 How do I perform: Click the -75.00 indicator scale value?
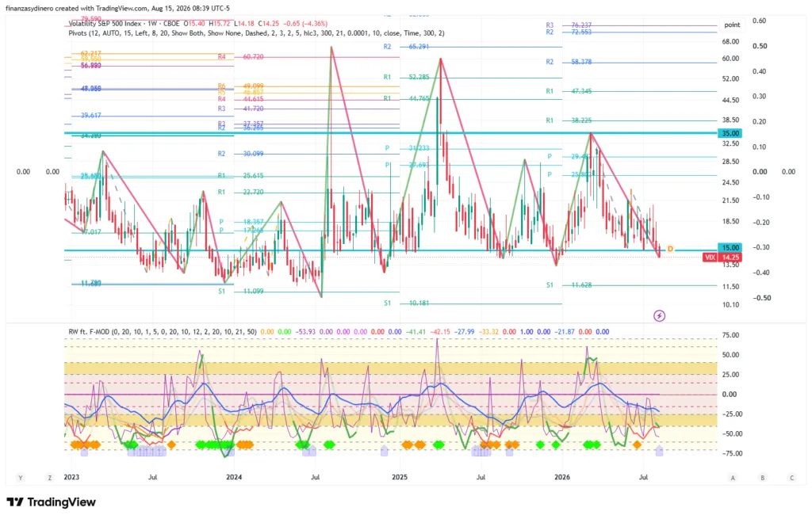[730, 454]
